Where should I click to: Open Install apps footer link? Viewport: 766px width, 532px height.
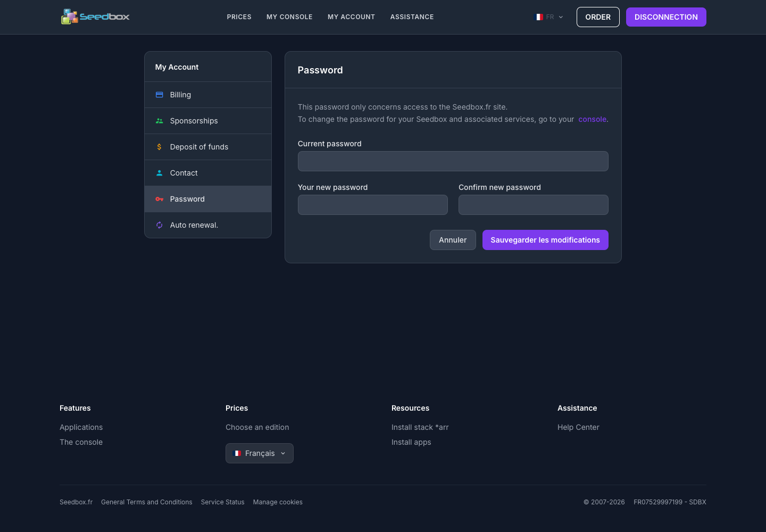tap(411, 442)
